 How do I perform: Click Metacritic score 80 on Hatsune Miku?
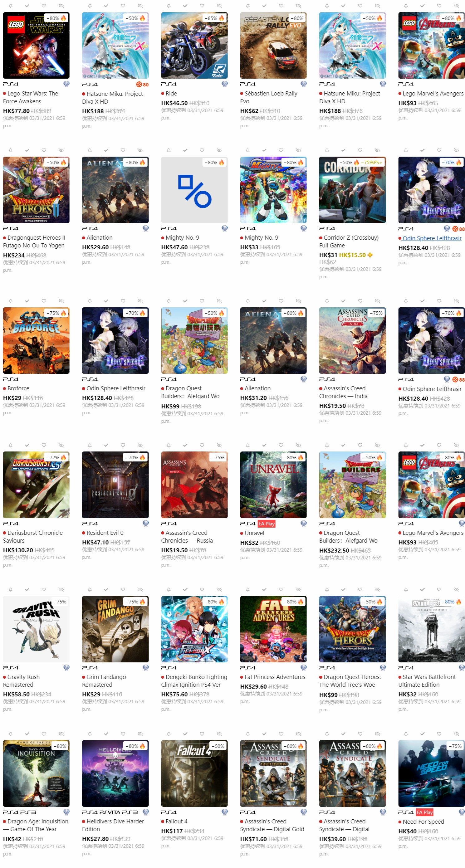[x=143, y=85]
